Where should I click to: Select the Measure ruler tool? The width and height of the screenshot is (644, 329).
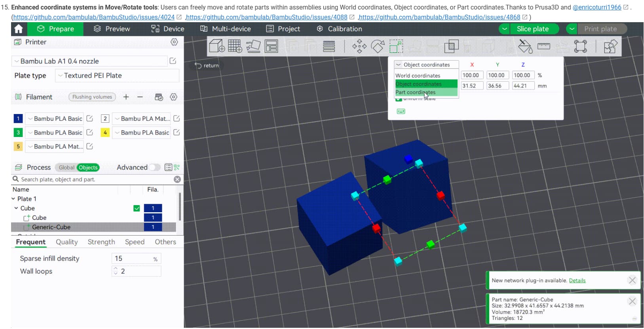click(544, 46)
